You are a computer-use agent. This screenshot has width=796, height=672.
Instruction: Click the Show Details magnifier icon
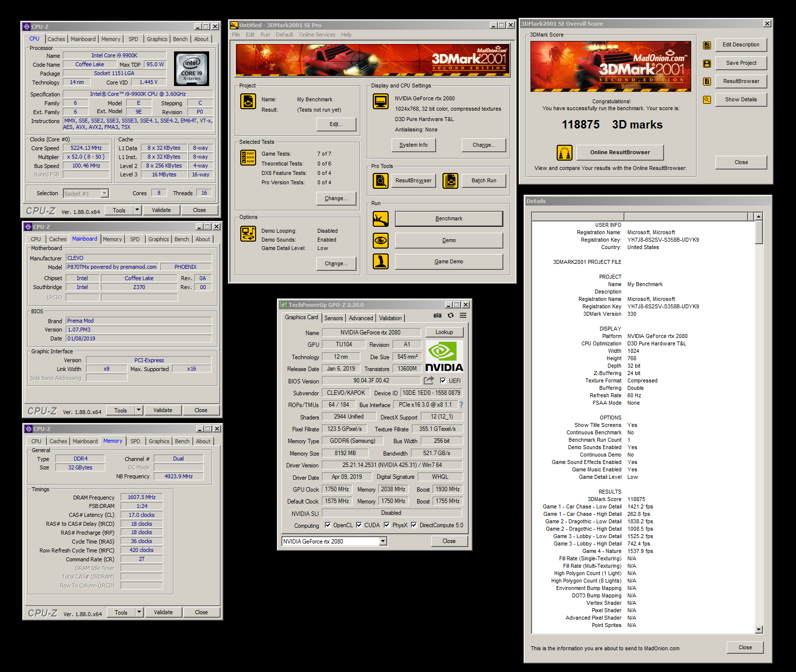(707, 100)
